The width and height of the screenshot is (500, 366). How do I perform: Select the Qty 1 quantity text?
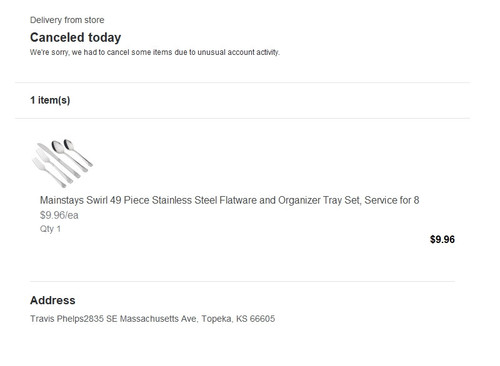[x=50, y=229]
